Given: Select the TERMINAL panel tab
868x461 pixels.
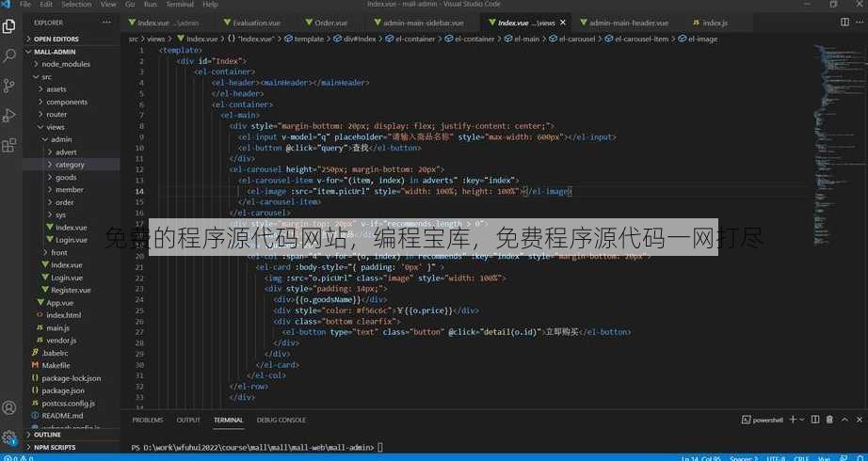Looking at the screenshot, I should pyautogui.click(x=229, y=420).
